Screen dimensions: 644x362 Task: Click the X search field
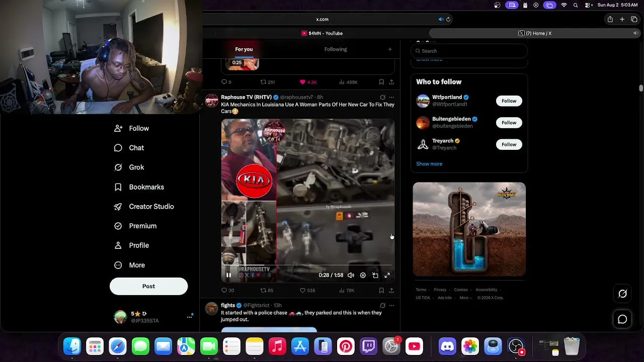(x=469, y=51)
